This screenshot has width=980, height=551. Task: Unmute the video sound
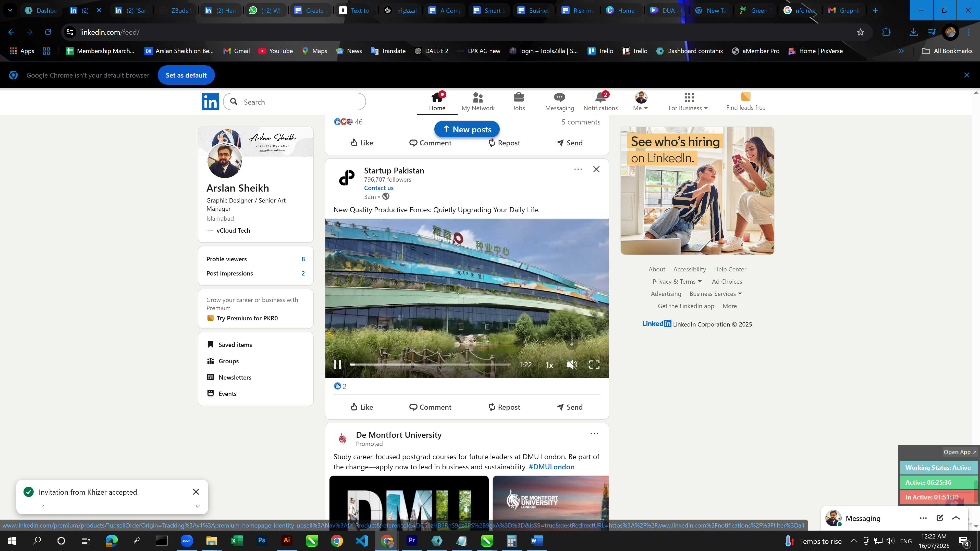(571, 365)
